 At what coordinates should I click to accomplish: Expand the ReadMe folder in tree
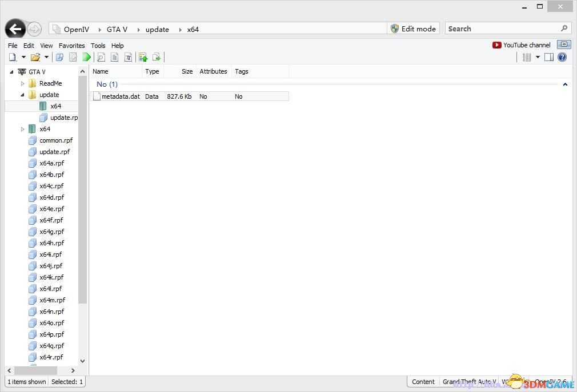(x=22, y=83)
